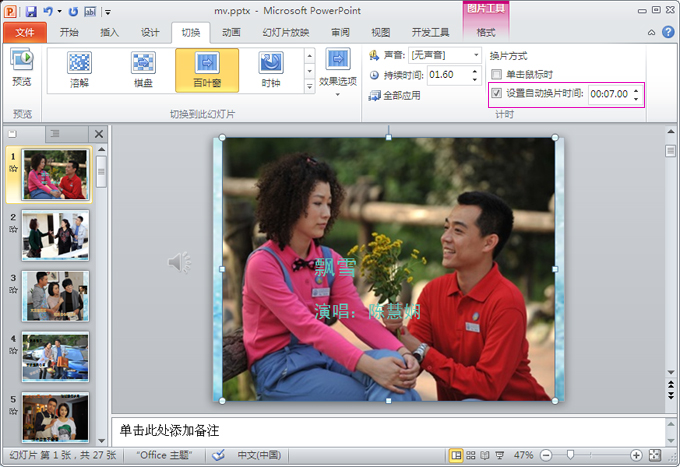Select slide 5 thumbnail
Image resolution: width=680 pixels, height=467 pixels.
55,418
